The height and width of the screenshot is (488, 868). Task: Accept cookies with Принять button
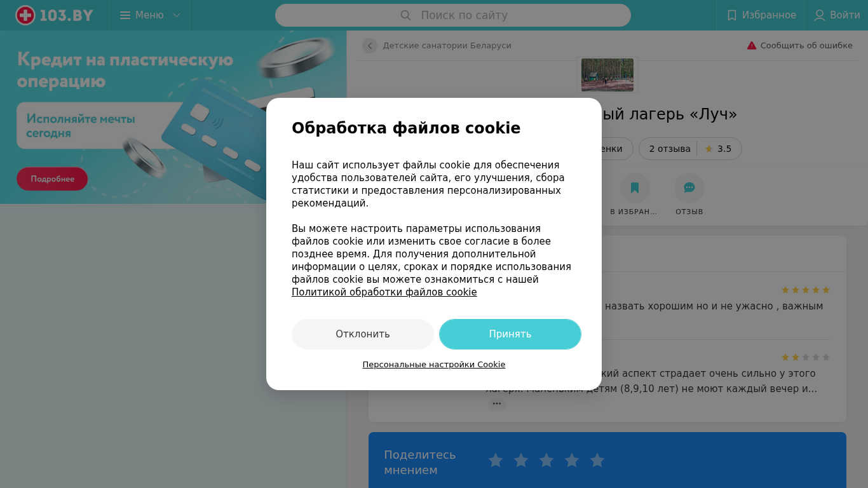(510, 334)
